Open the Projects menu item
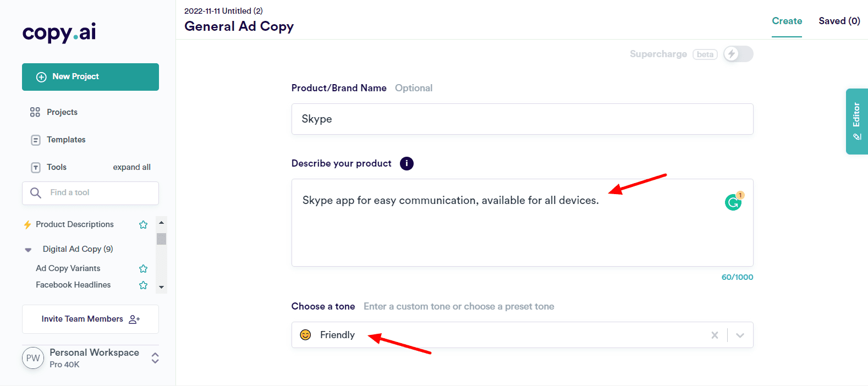Viewport: 868px width, 386px height. (62, 112)
